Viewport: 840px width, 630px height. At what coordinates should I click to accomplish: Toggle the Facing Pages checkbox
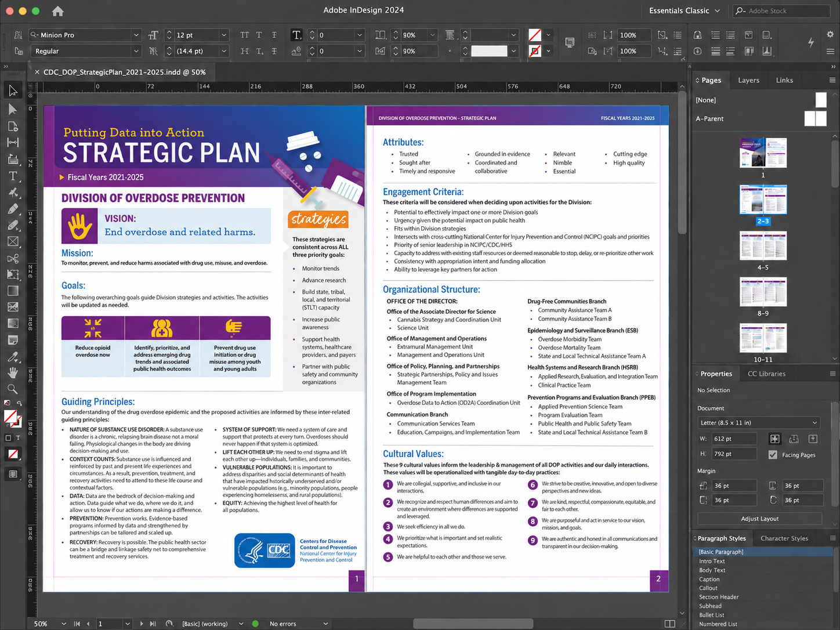773,455
